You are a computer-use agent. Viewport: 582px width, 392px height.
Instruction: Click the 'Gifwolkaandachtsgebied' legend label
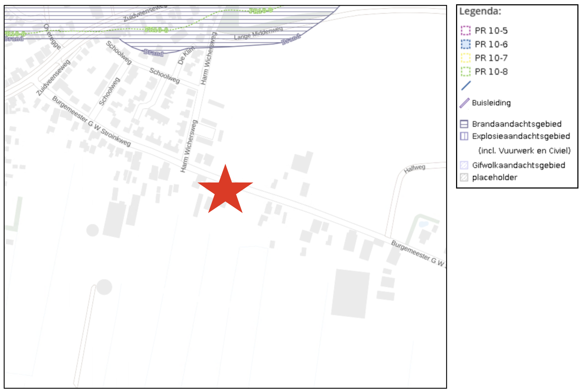[519, 165]
